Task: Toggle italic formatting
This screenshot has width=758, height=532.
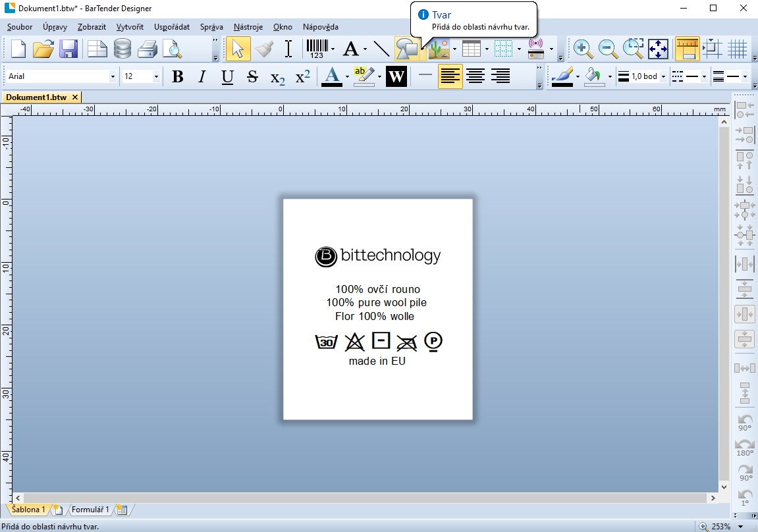Action: 202,76
